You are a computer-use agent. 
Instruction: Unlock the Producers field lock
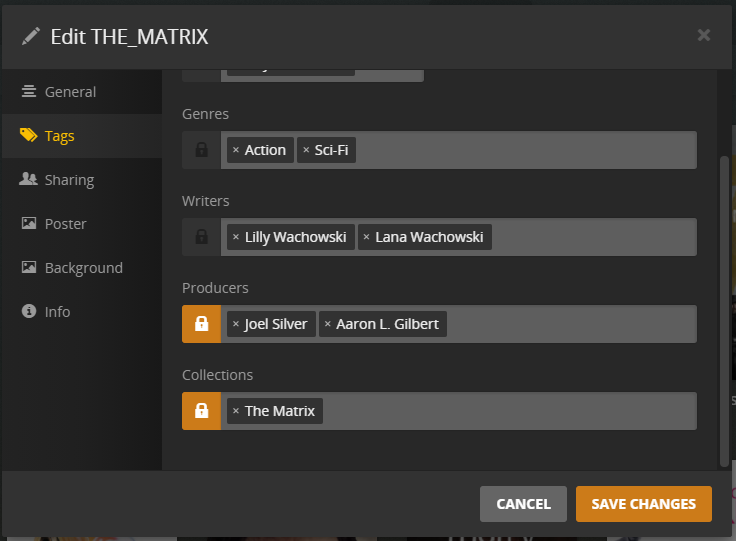coord(201,324)
